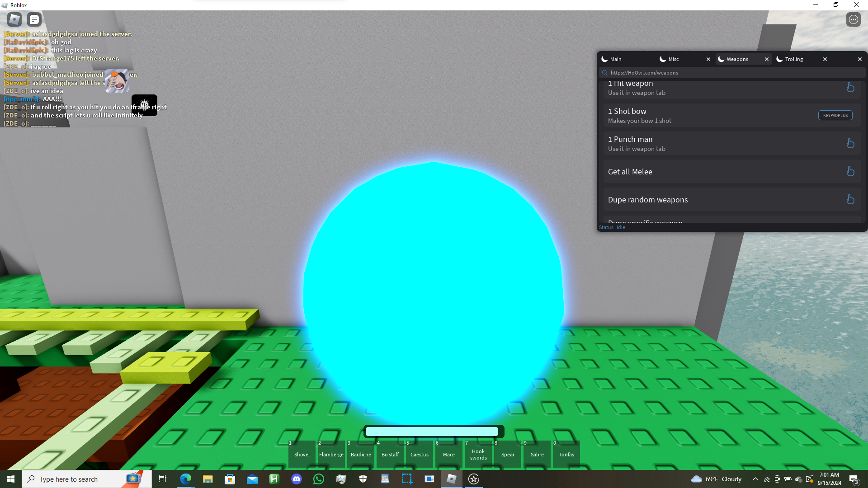Click the search magnifier icon in panel

coord(605,73)
